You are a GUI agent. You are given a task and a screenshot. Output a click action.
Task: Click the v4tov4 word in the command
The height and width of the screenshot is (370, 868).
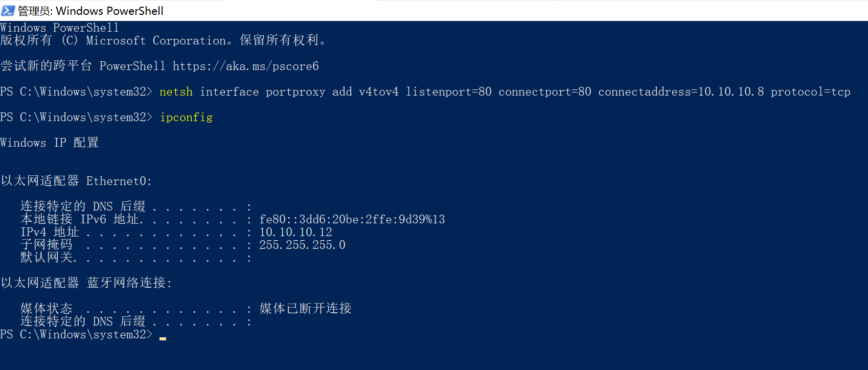click(x=378, y=92)
